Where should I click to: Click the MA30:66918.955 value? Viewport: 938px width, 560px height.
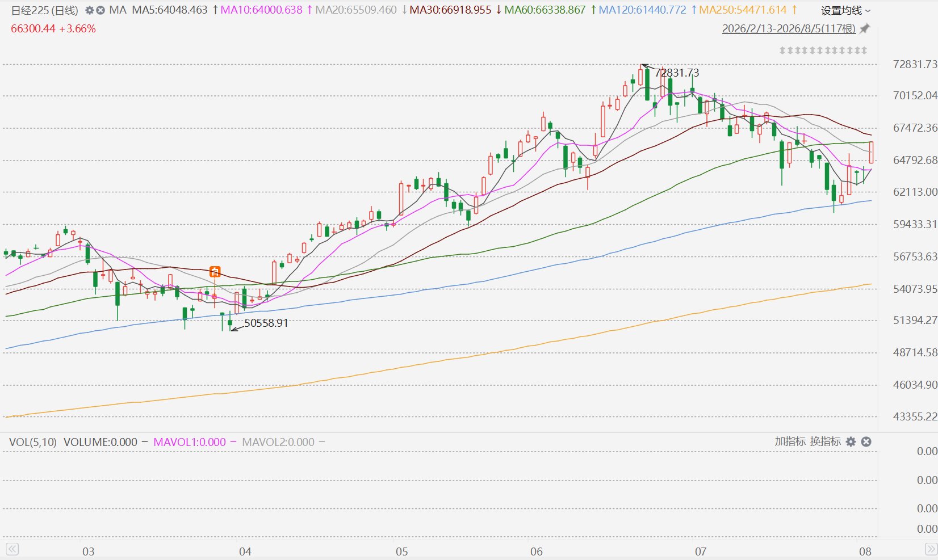pos(450,10)
